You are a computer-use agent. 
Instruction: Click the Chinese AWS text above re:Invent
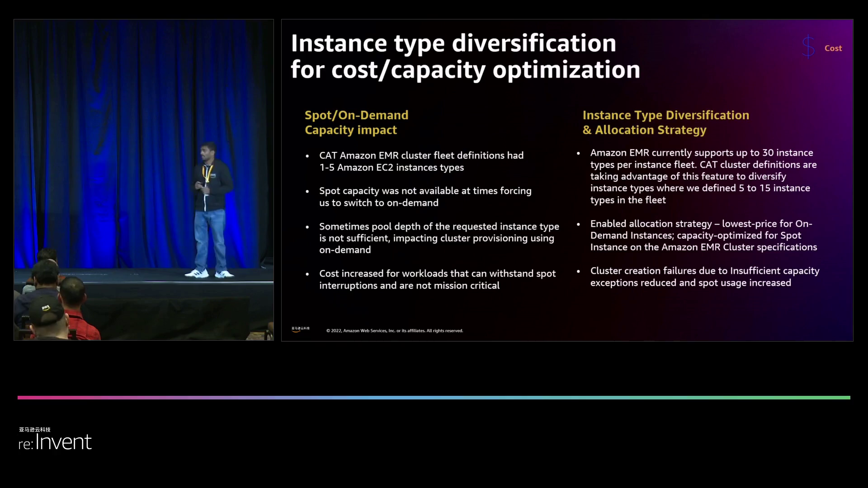(x=35, y=430)
